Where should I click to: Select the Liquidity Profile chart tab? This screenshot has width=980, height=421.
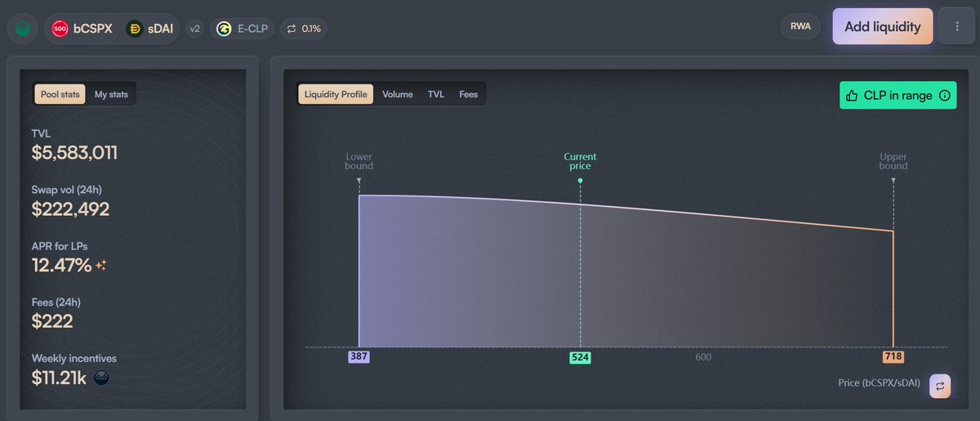(336, 94)
